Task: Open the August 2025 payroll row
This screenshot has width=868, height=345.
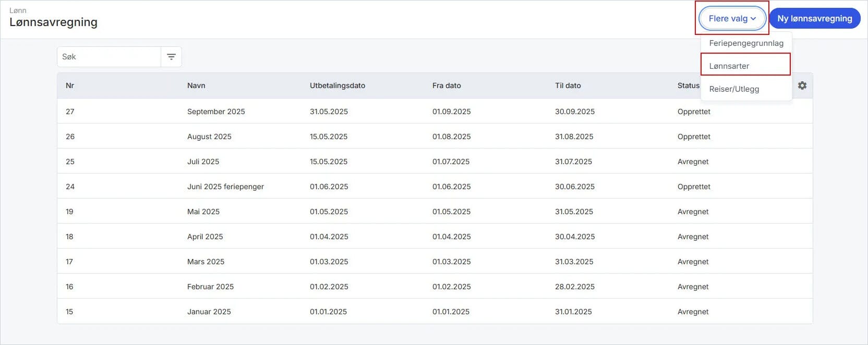Action: [x=435, y=137]
